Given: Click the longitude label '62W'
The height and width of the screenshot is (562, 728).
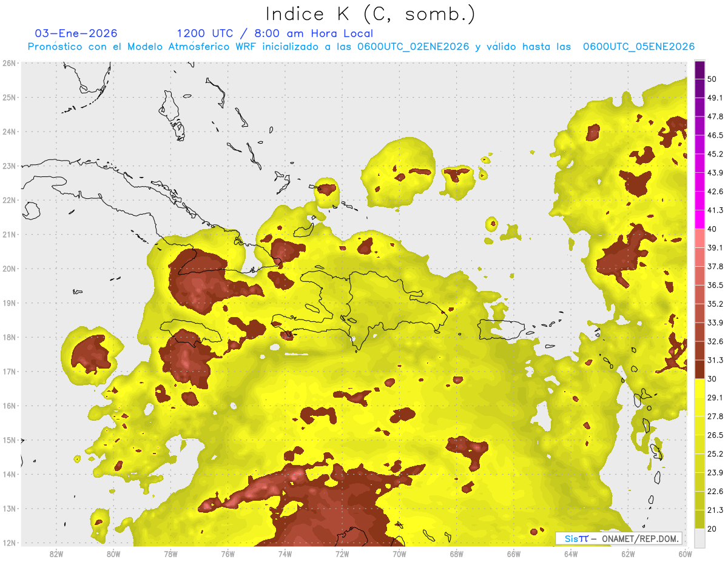Looking at the screenshot, I should click(628, 555).
